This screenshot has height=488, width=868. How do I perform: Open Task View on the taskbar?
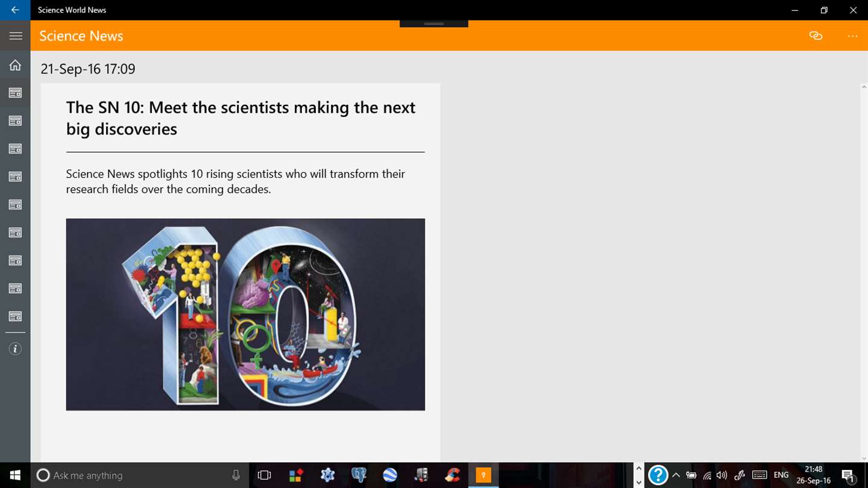[x=264, y=475]
